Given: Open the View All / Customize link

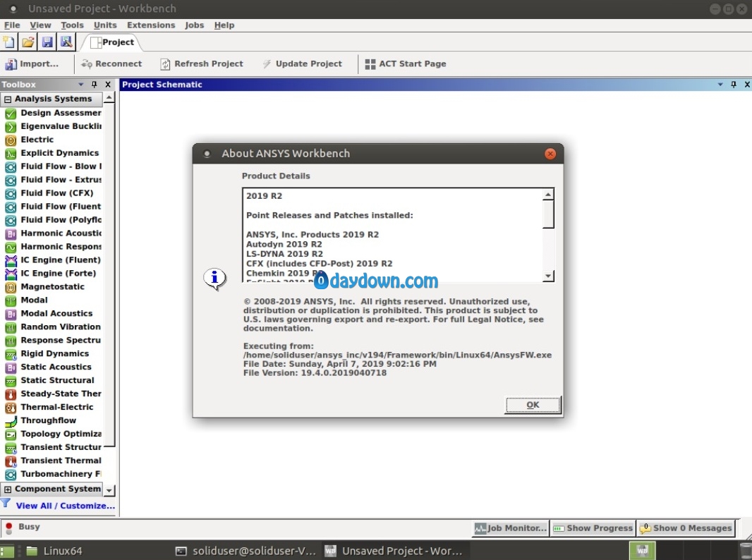Looking at the screenshot, I should pyautogui.click(x=65, y=506).
